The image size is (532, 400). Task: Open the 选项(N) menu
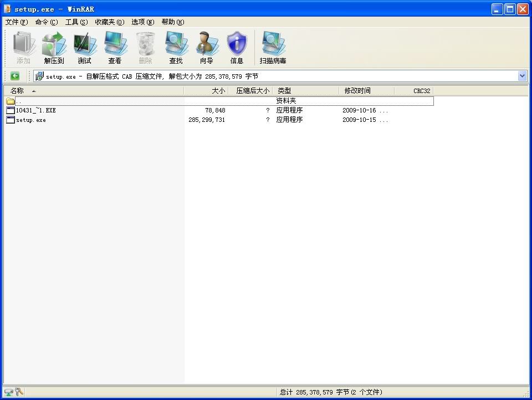tap(143, 22)
